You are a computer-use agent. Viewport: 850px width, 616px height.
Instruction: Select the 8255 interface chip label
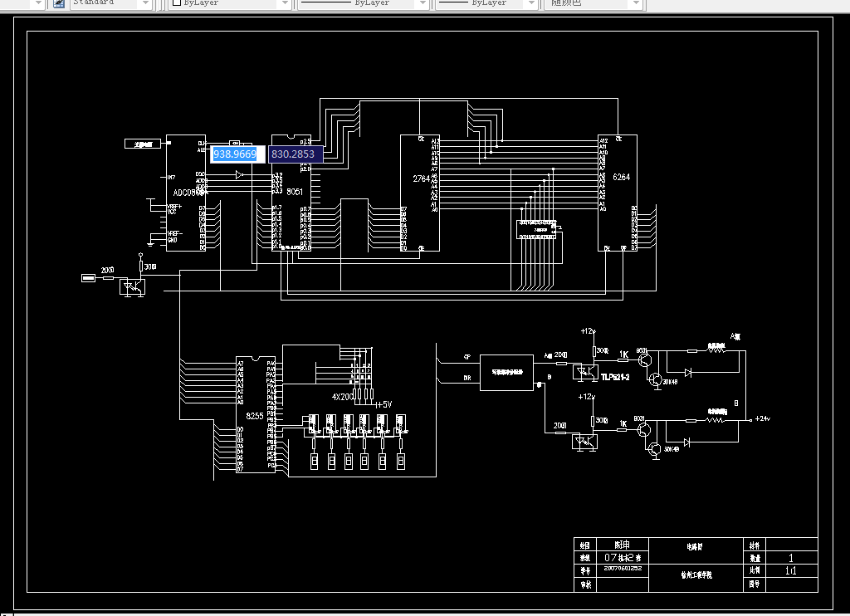click(255, 416)
